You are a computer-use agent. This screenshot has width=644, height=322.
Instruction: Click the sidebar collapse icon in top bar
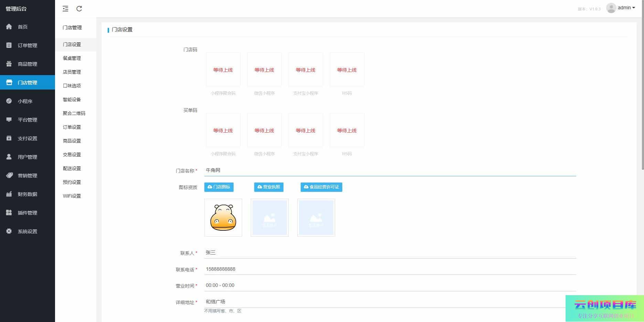point(65,9)
